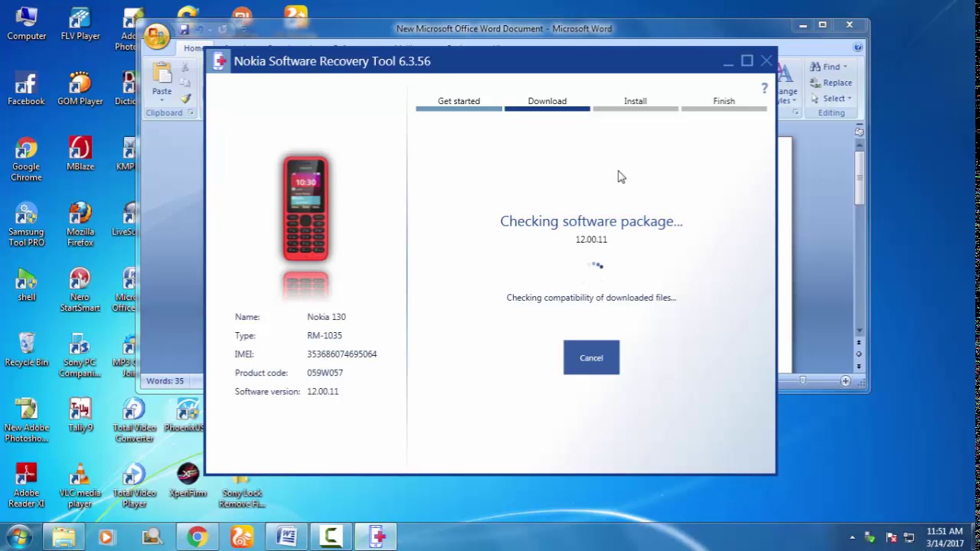Open the Google Chrome desktop shortcut
Viewport: 980px width, 551px height.
(x=26, y=159)
